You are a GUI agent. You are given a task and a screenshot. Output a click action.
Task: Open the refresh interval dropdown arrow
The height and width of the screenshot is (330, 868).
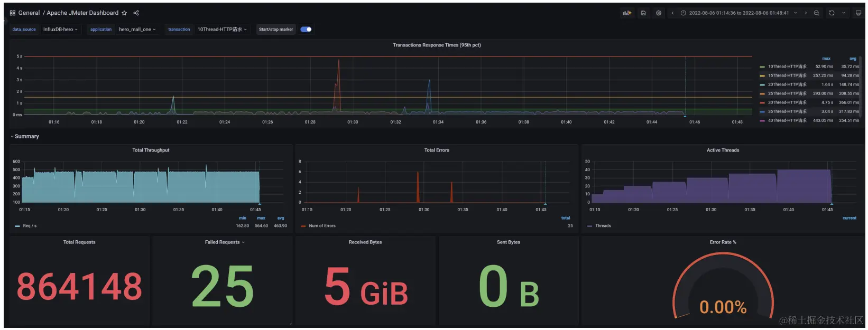click(x=844, y=13)
